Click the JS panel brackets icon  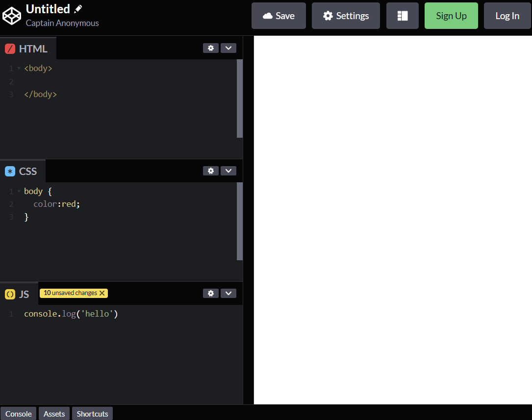[10, 294]
